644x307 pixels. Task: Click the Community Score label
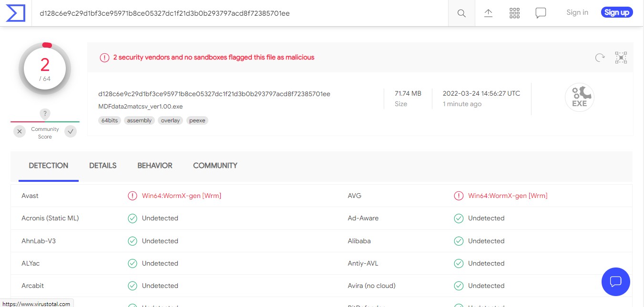point(45,133)
